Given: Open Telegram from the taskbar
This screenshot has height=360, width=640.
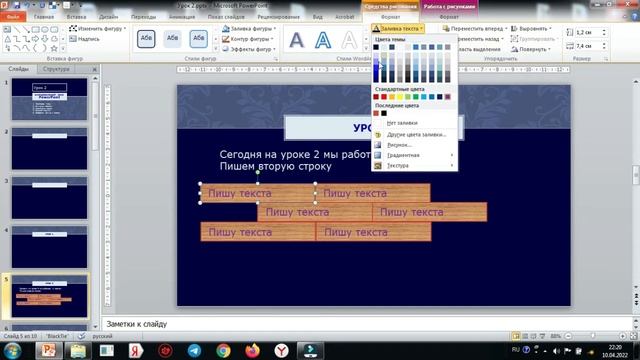Looking at the screenshot, I should 194,351.
